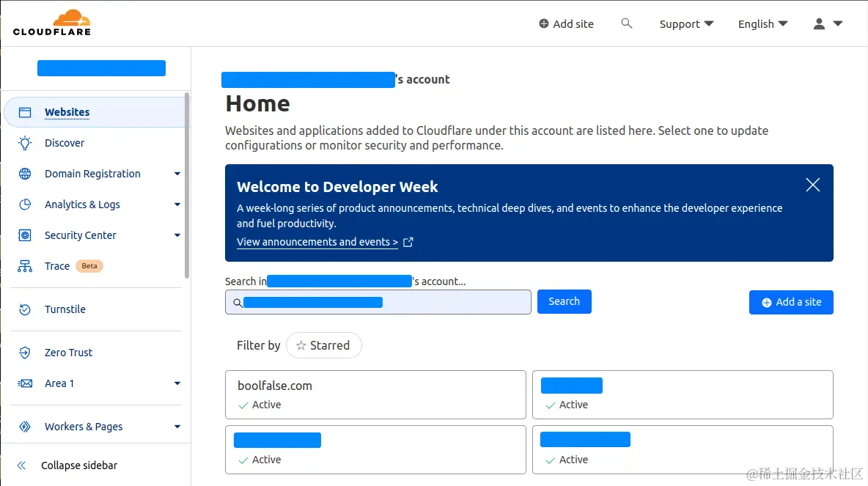Click the site search input field
Image resolution: width=868 pixels, height=486 pixels.
(x=378, y=302)
